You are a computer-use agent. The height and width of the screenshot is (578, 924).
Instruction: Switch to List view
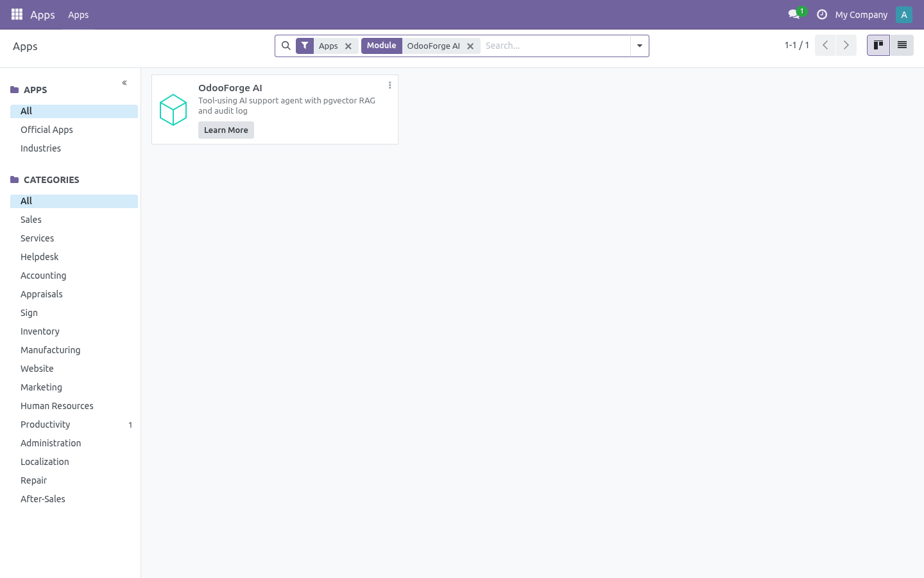[x=902, y=45]
